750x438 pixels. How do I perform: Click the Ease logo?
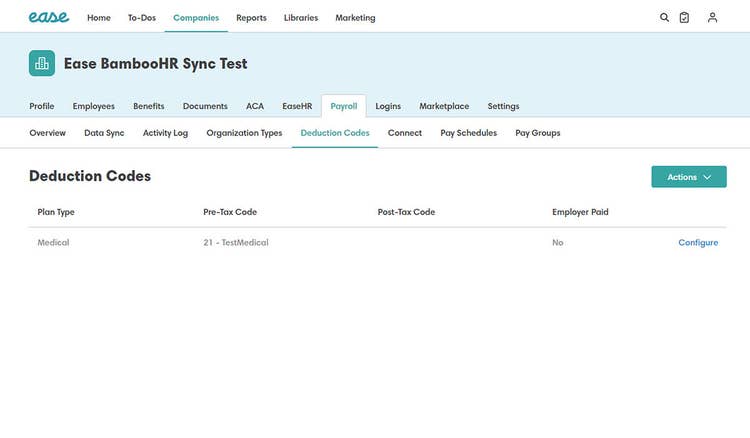click(49, 17)
